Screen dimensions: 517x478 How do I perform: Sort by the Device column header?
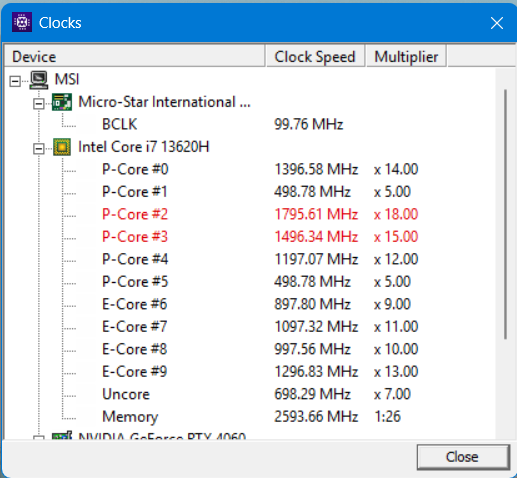134,56
